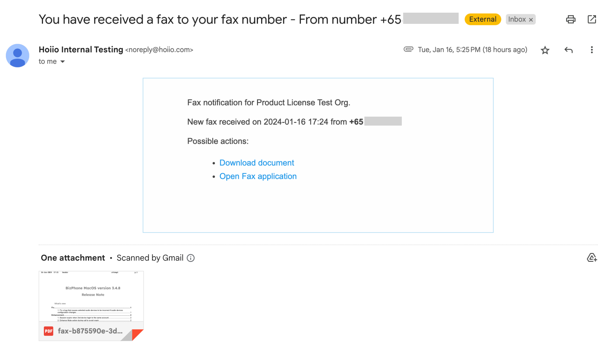Image resolution: width=603 pixels, height=364 pixels.
Task: Click the External label badge
Action: (483, 19)
